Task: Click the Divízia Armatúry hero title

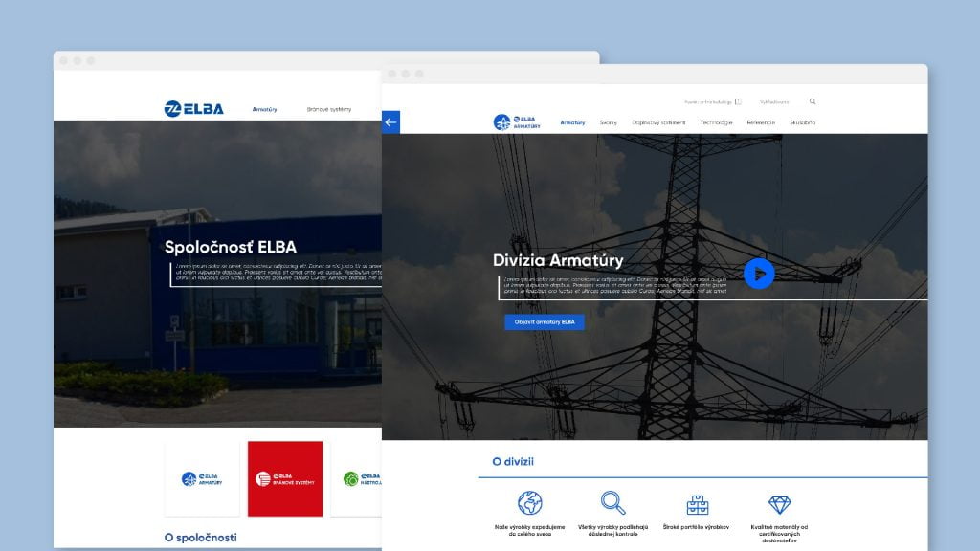Action: [x=558, y=260]
